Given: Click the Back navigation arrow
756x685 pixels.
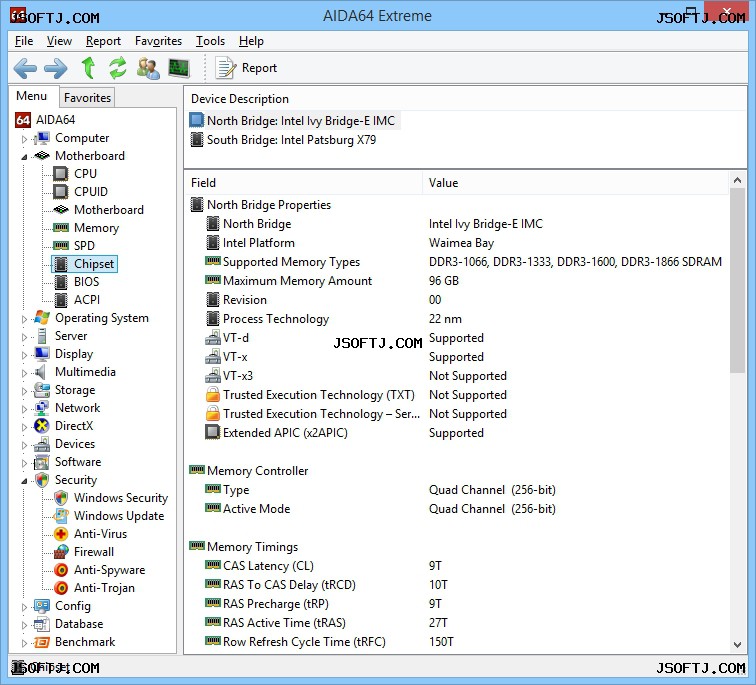Looking at the screenshot, I should (25, 68).
